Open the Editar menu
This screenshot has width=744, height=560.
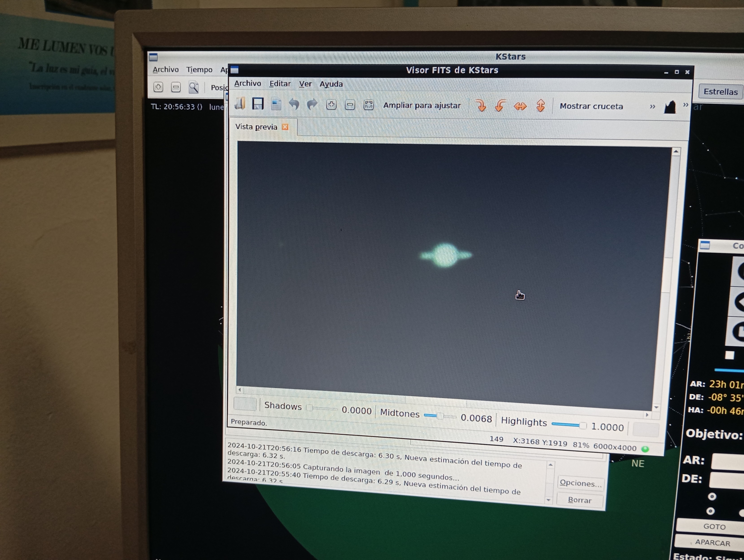point(280,84)
